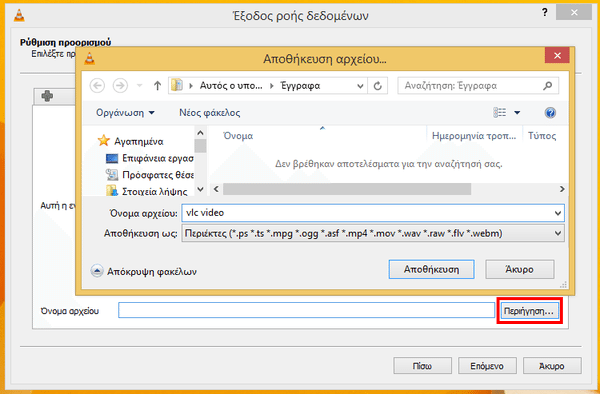
Task: Click the question mark help button in title bar
Action: (x=545, y=12)
